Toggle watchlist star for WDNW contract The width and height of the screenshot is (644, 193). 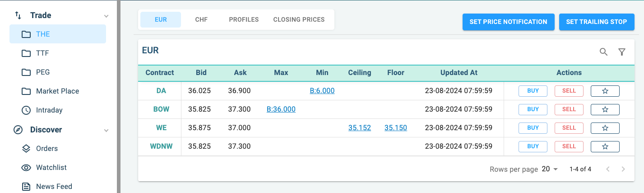click(605, 146)
